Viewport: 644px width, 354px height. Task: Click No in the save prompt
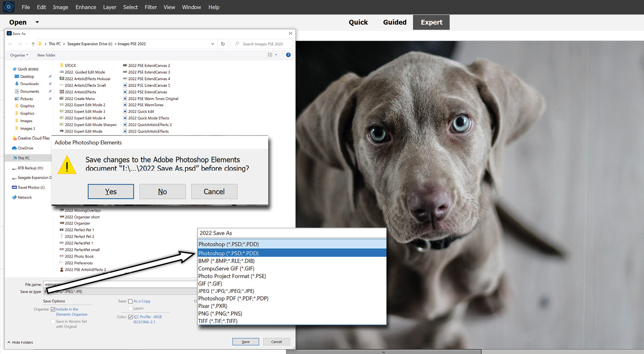coord(162,192)
